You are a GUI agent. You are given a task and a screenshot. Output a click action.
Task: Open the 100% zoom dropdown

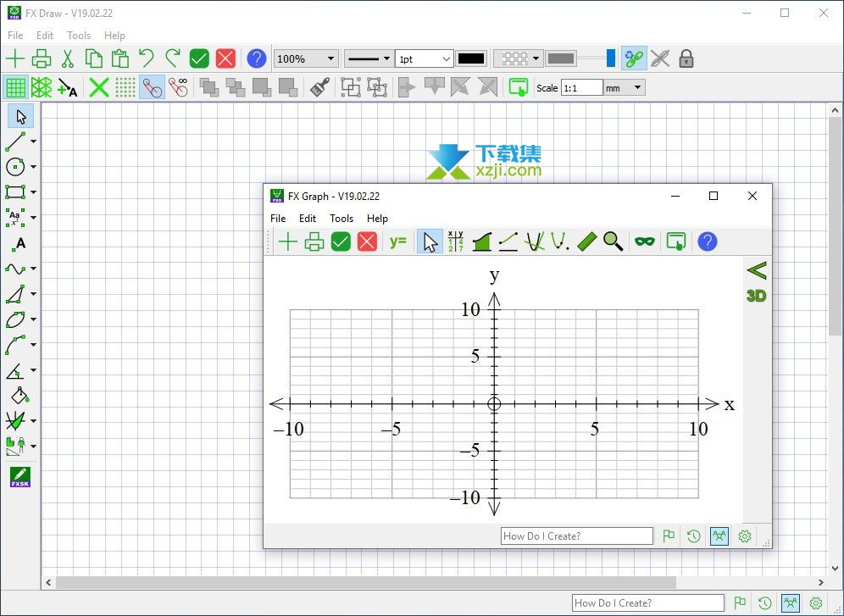click(306, 58)
